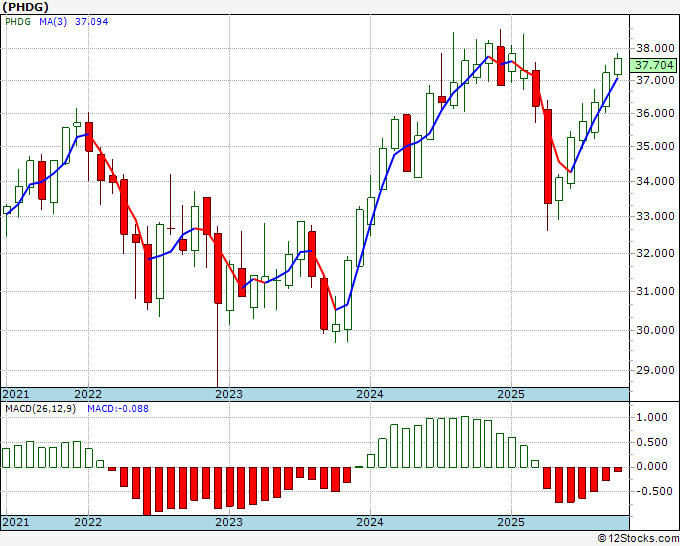Click the highlighted 37.704 current price label

(x=654, y=65)
